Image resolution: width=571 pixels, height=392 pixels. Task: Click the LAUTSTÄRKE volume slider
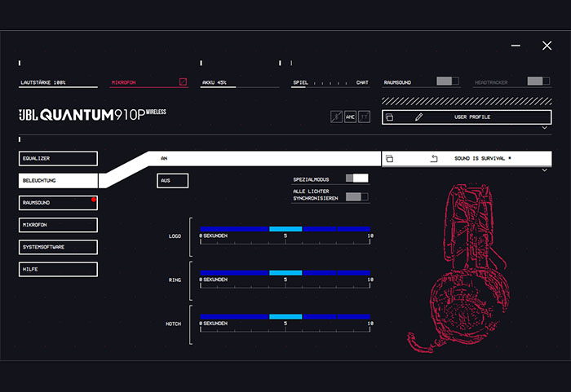(x=58, y=87)
